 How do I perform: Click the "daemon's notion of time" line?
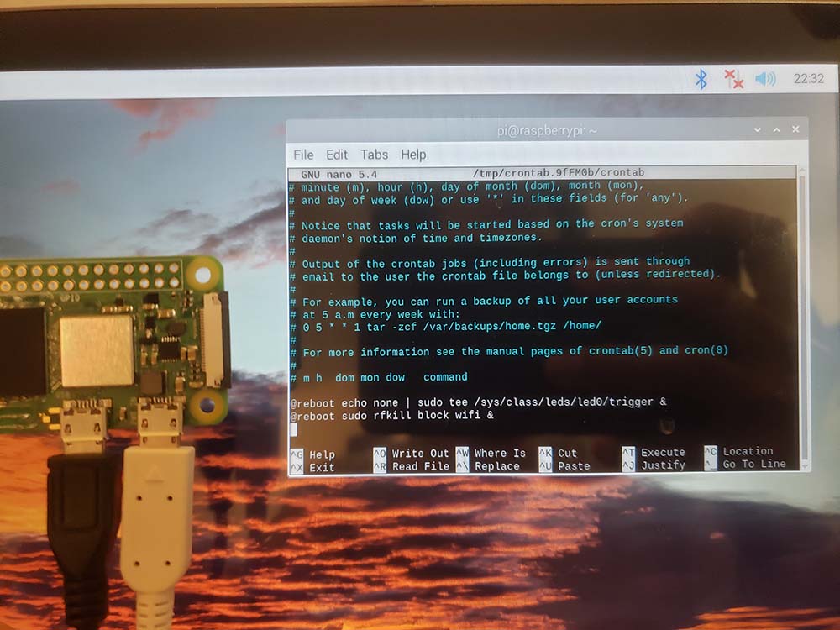tap(416, 238)
